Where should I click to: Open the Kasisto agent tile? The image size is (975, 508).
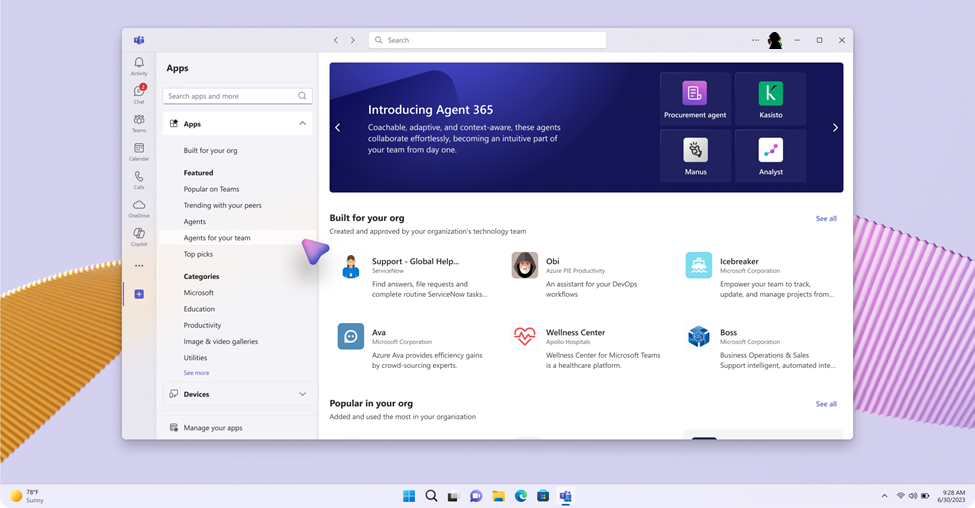(770, 99)
